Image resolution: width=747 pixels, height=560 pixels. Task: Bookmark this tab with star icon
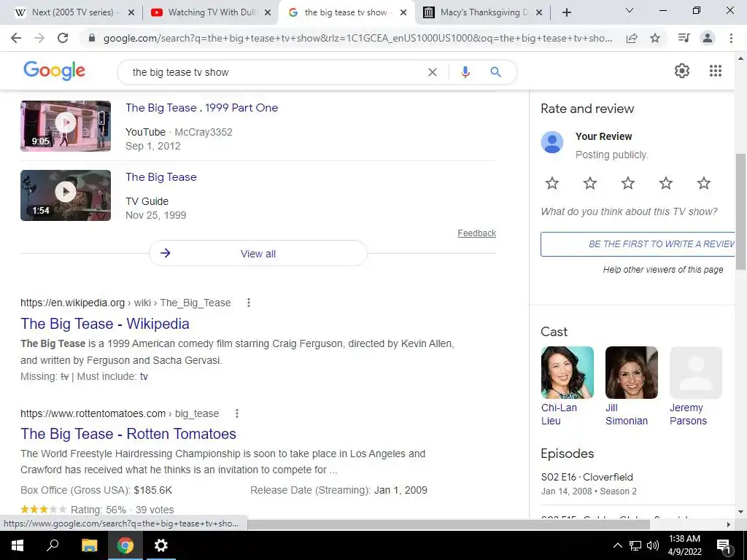pyautogui.click(x=655, y=38)
